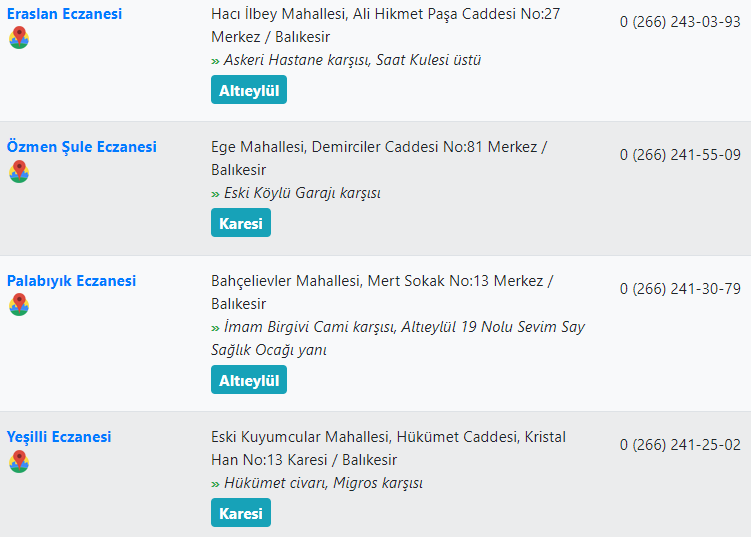
Task: Open Eraslan Eczanesi pharmacy link
Action: pos(65,14)
